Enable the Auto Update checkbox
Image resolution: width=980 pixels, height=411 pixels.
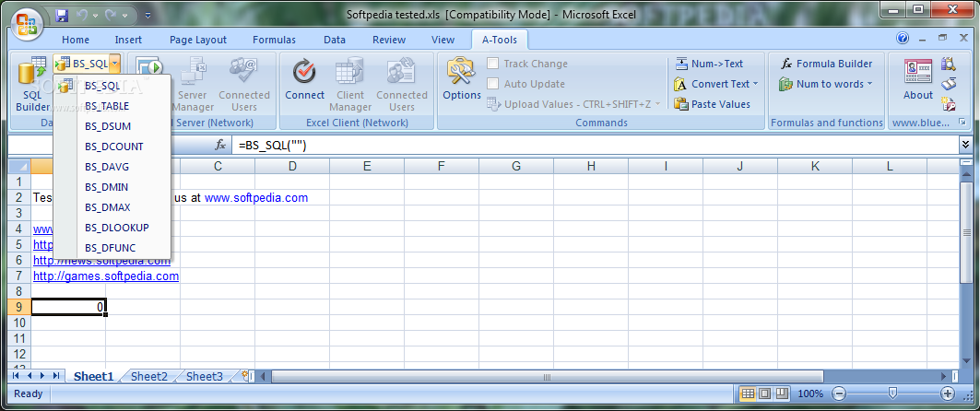click(x=493, y=84)
